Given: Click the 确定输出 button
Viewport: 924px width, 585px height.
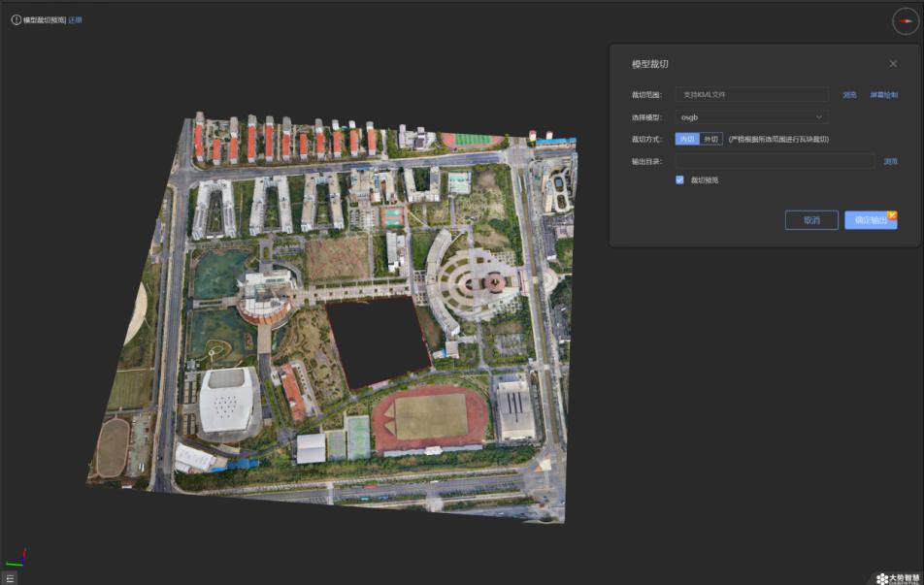Looking at the screenshot, I should [871, 220].
